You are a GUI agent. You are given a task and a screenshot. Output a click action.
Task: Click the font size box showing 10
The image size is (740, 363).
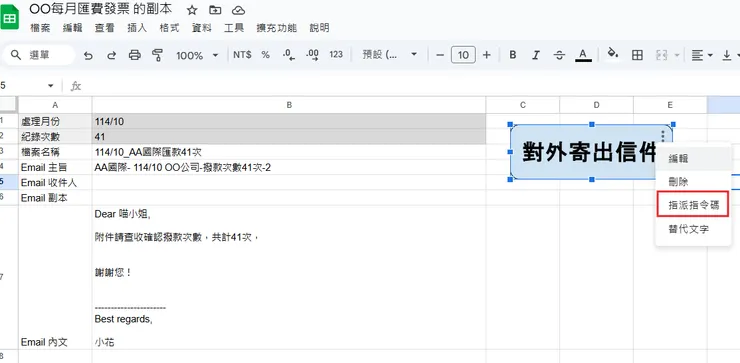(463, 55)
